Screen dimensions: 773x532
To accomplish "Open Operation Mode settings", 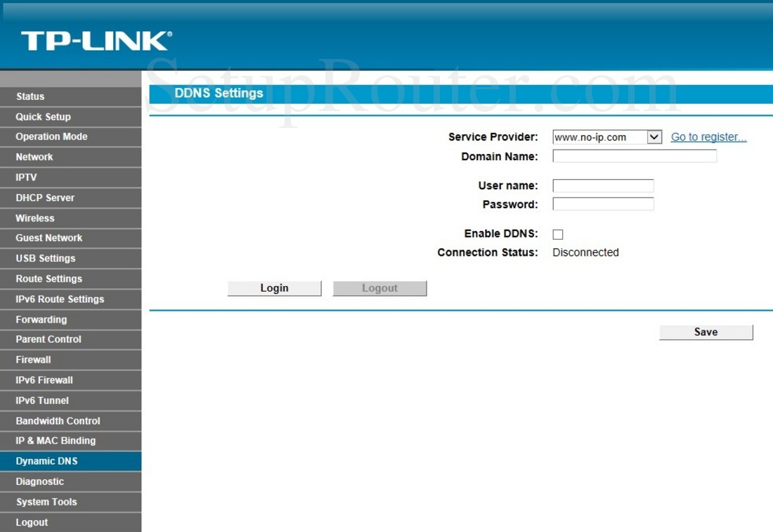I will (x=51, y=136).
